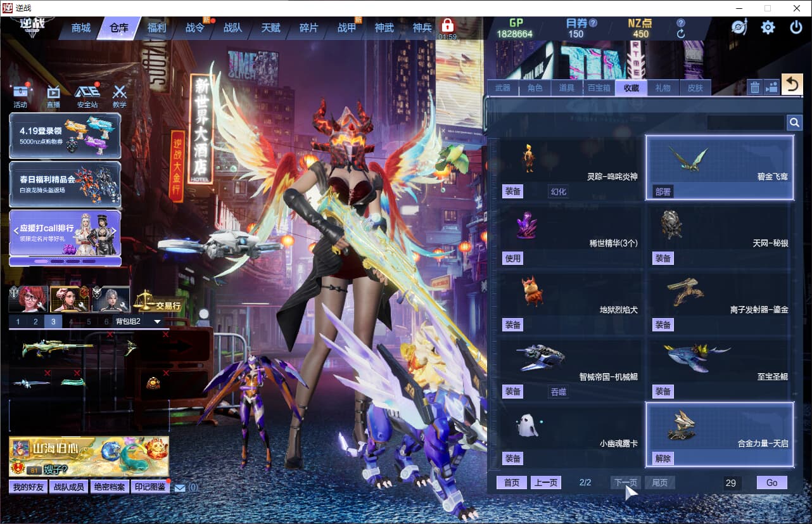Open the music turntable icon
Viewport: 812px width, 524px height.
pos(739,27)
